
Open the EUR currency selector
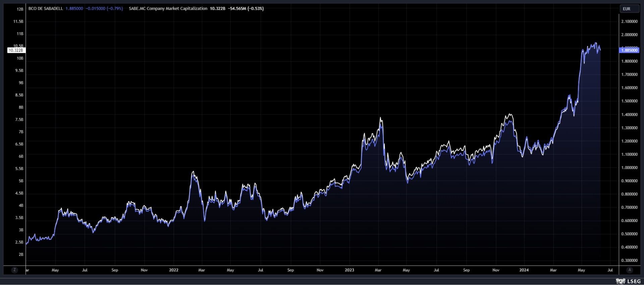click(629, 9)
